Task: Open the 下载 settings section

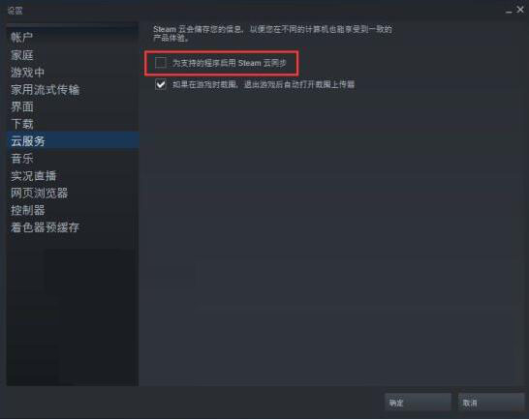Action: click(x=21, y=124)
